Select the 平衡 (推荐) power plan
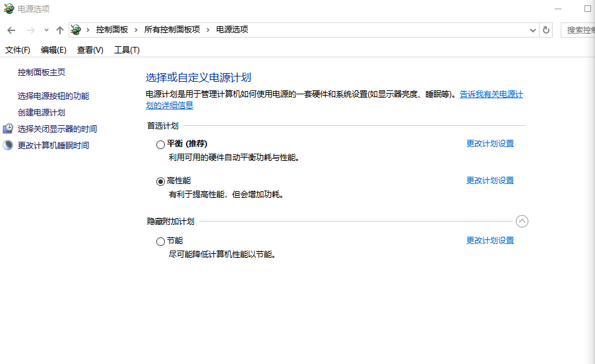595x364 pixels. (160, 144)
